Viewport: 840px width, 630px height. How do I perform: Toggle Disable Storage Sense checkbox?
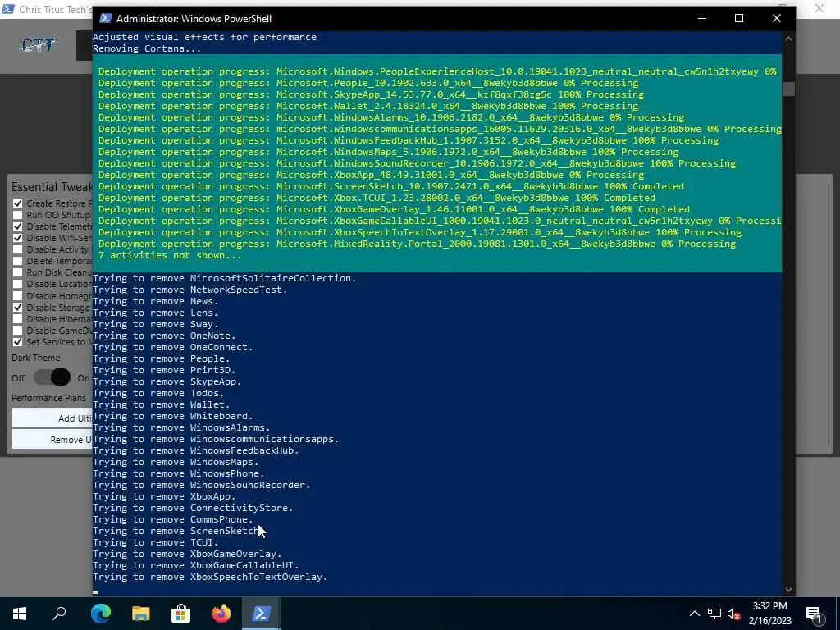click(18, 308)
